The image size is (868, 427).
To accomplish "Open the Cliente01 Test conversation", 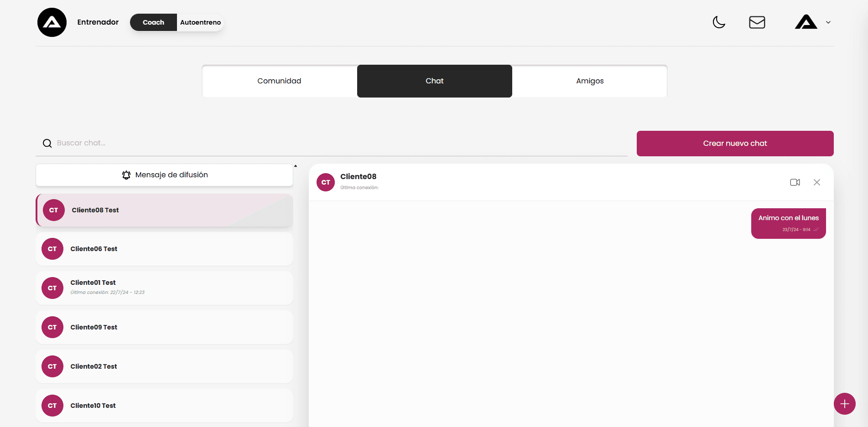I will pos(164,288).
